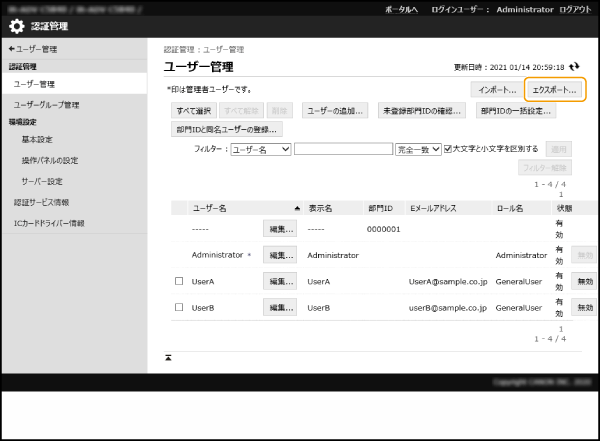Toggle the 大文字と小文字を区別する checkbox
This screenshot has width=600, height=441.
pos(448,149)
